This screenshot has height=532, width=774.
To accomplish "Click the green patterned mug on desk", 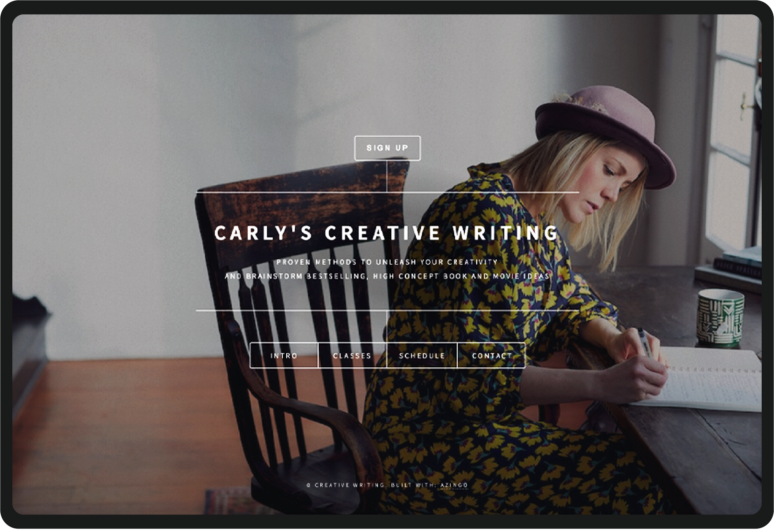I will 720,317.
